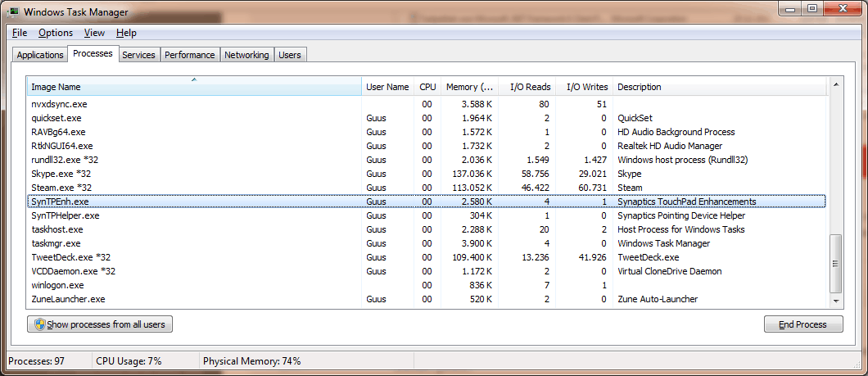
Task: Select the Processes tab
Action: (x=93, y=54)
